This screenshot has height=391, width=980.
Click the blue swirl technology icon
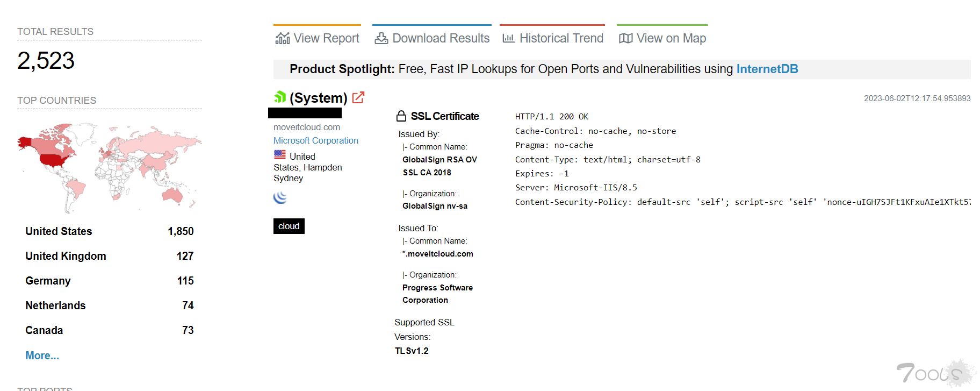[x=280, y=197]
